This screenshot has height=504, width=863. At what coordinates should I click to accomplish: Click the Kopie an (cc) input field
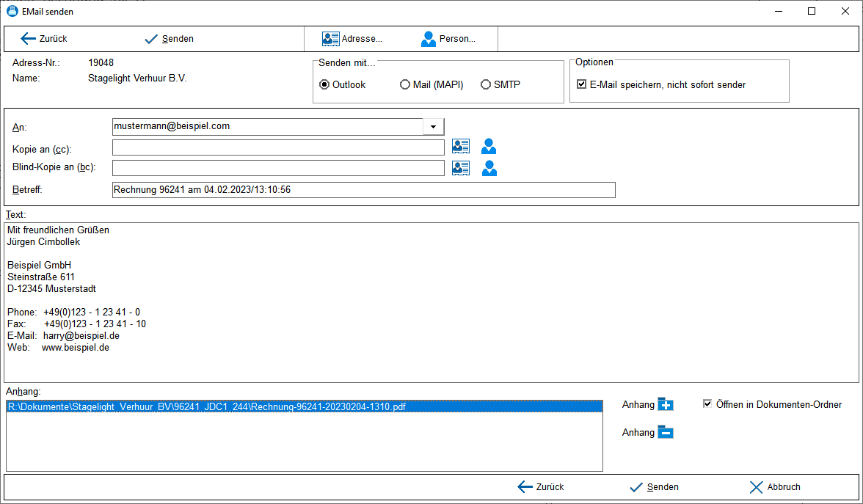278,147
